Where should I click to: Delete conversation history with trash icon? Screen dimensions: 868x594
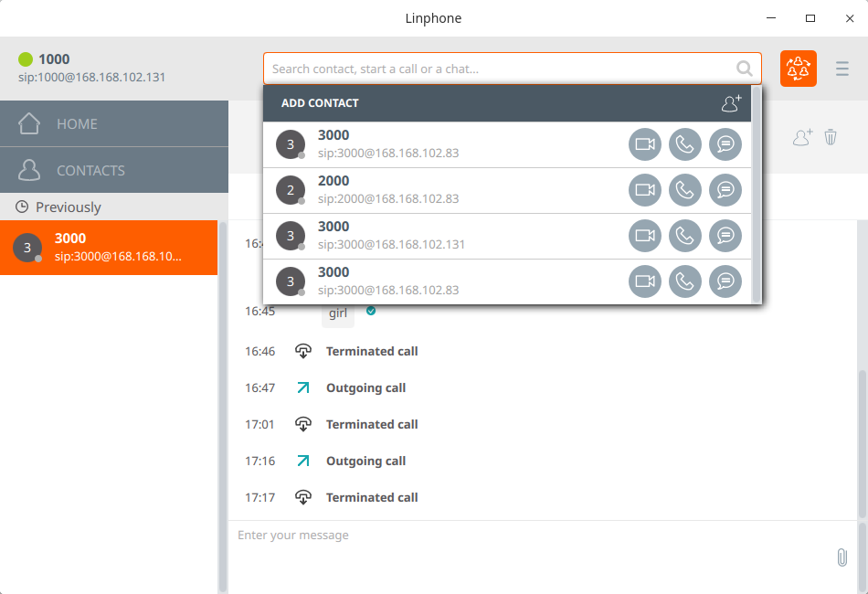tap(831, 137)
